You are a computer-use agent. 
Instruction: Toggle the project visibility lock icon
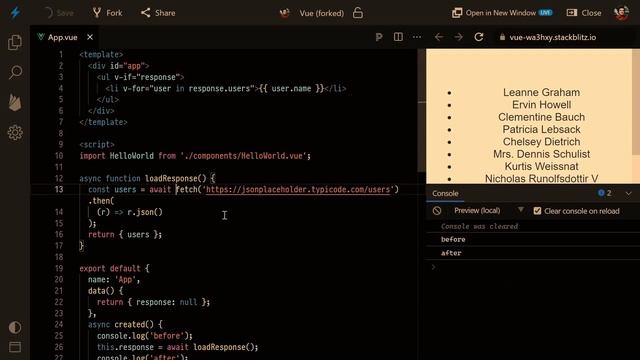pos(358,13)
